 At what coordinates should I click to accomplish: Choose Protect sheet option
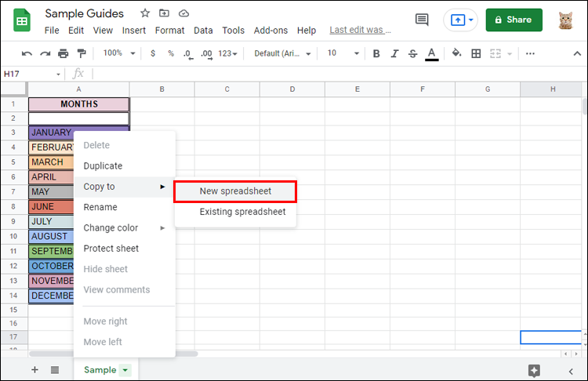coord(125,249)
